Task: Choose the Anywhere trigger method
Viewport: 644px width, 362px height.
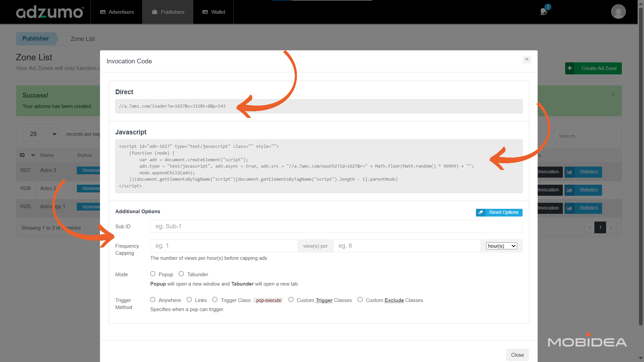Action: [153, 299]
